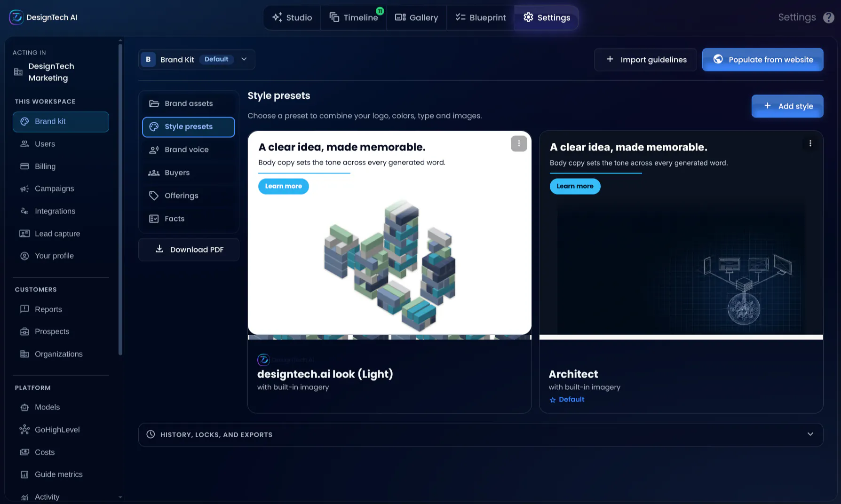Select the Settings tab

[x=547, y=17]
